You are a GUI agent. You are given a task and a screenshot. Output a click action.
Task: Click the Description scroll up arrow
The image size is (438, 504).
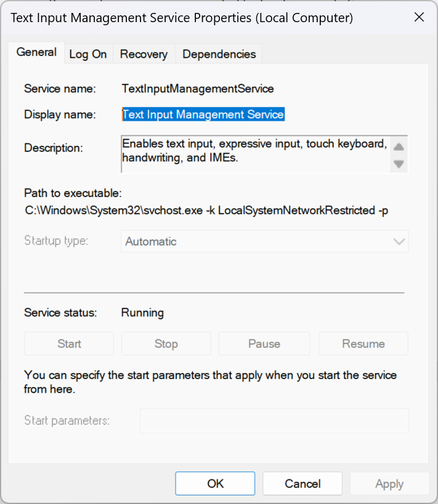pos(399,146)
